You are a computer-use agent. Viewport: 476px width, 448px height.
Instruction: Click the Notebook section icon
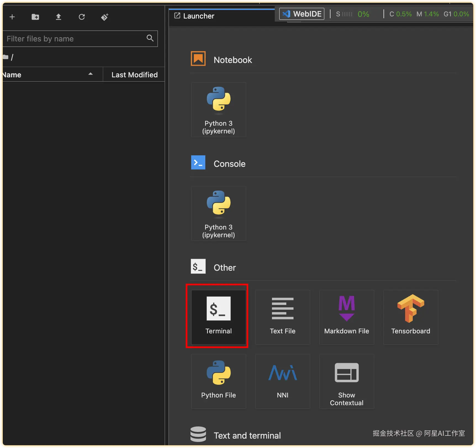click(x=198, y=59)
